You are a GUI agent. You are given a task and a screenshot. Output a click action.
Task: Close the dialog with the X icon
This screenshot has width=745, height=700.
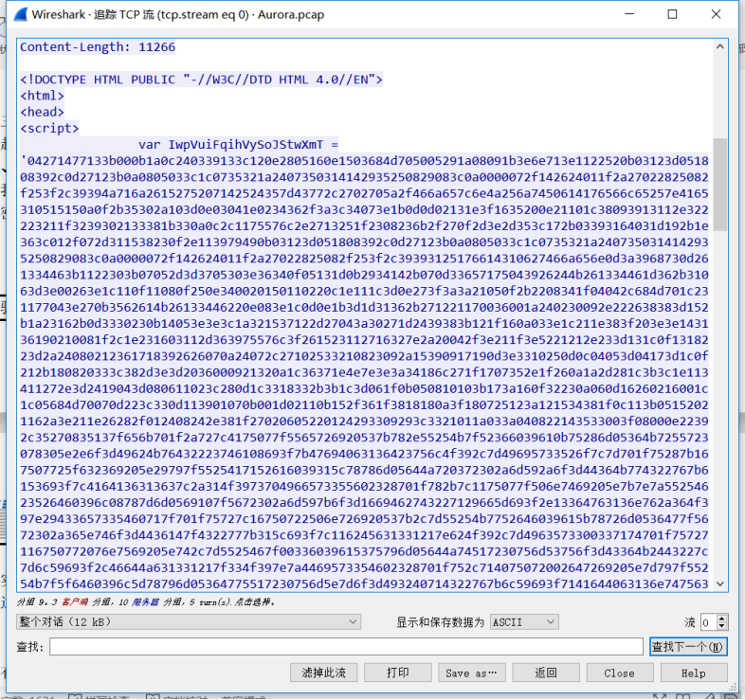click(716, 14)
